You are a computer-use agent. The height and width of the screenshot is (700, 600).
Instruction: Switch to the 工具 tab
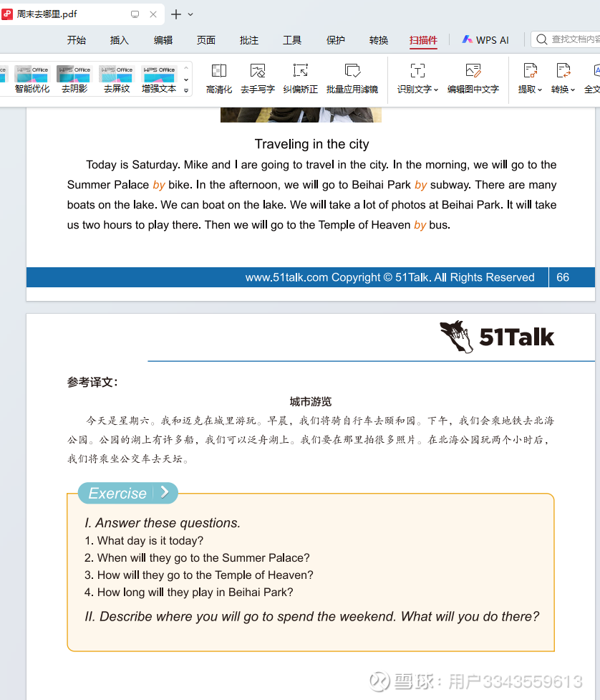tap(292, 40)
